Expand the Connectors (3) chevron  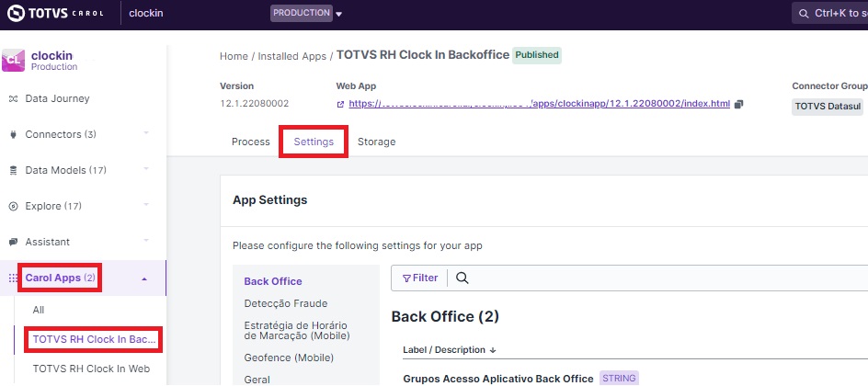[x=145, y=133]
